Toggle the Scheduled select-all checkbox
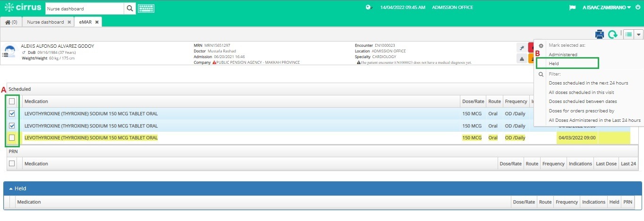Viewport: 644px width, 221px height. (x=12, y=101)
